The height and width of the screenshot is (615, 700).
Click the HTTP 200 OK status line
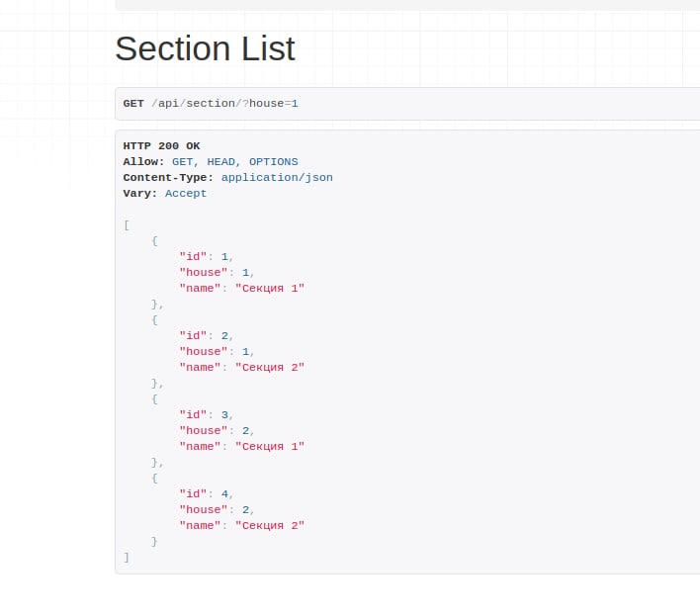point(161,146)
